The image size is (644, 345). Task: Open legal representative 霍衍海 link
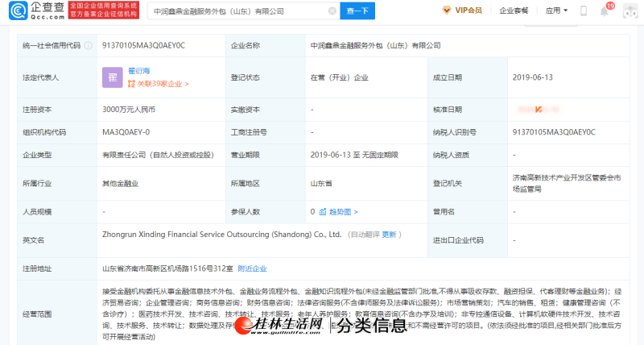139,71
